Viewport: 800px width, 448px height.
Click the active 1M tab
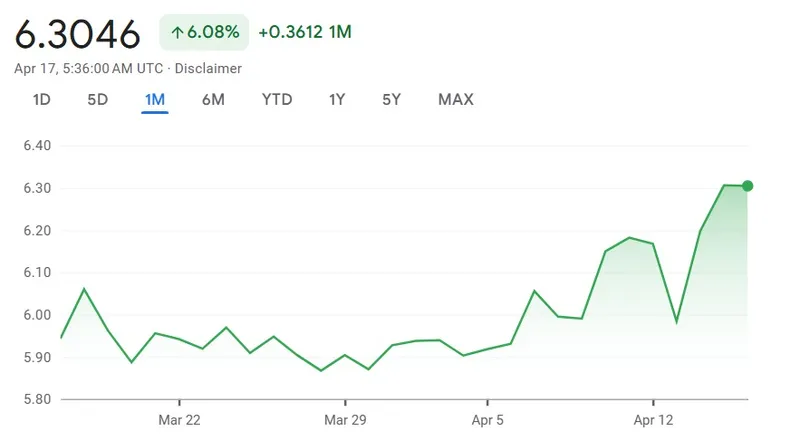[x=155, y=99]
